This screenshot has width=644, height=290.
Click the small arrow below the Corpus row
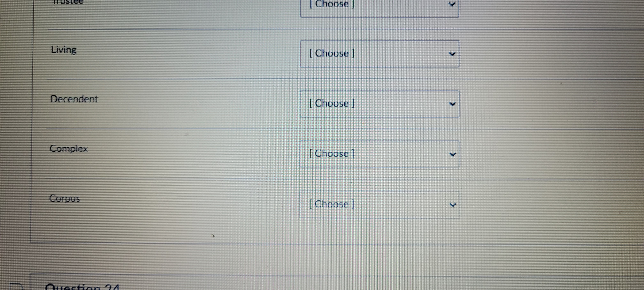(x=213, y=236)
